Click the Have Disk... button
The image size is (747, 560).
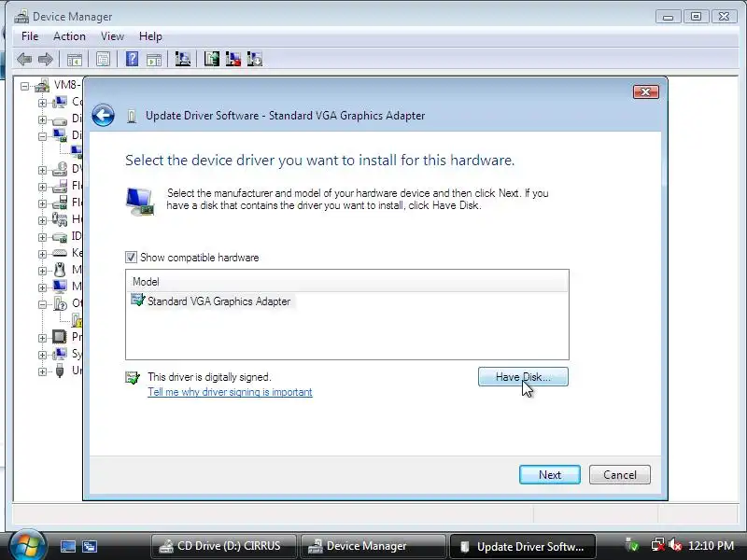(x=523, y=377)
